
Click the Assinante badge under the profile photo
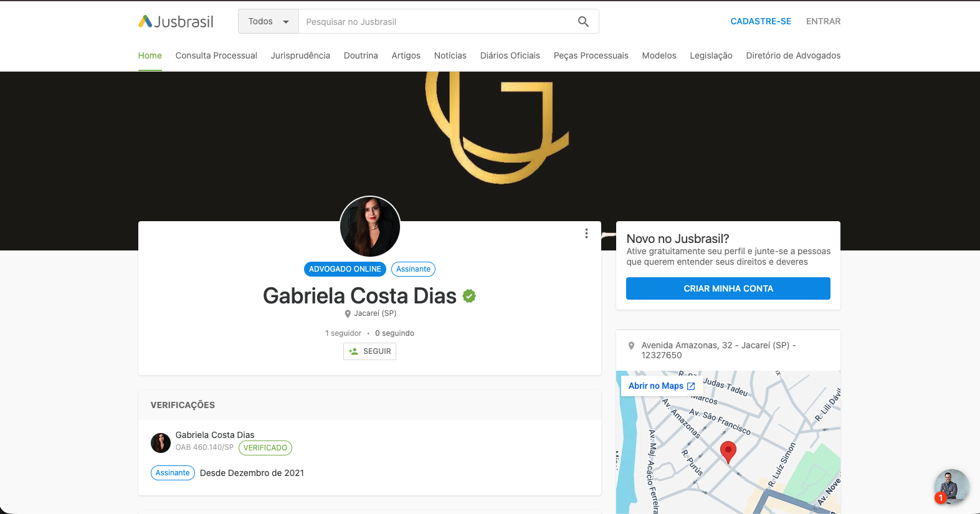[x=414, y=269]
